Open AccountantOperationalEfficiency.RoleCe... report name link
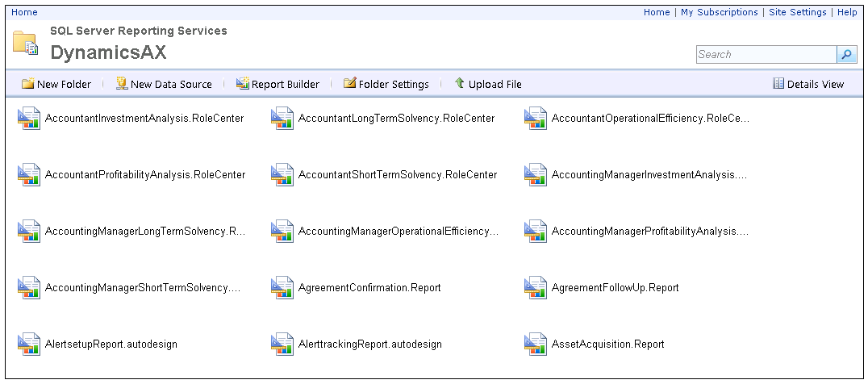Image resolution: width=868 pixels, height=384 pixels. [x=650, y=118]
